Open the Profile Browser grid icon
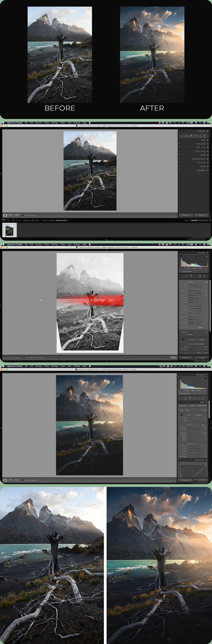Screen dimensions: 212x644 [205, 410]
